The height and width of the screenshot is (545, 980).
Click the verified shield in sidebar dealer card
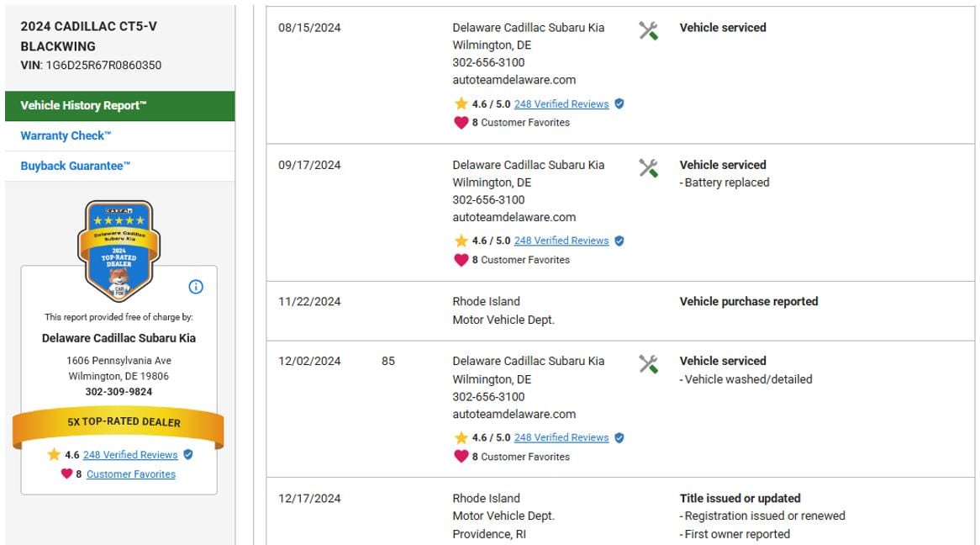point(188,454)
